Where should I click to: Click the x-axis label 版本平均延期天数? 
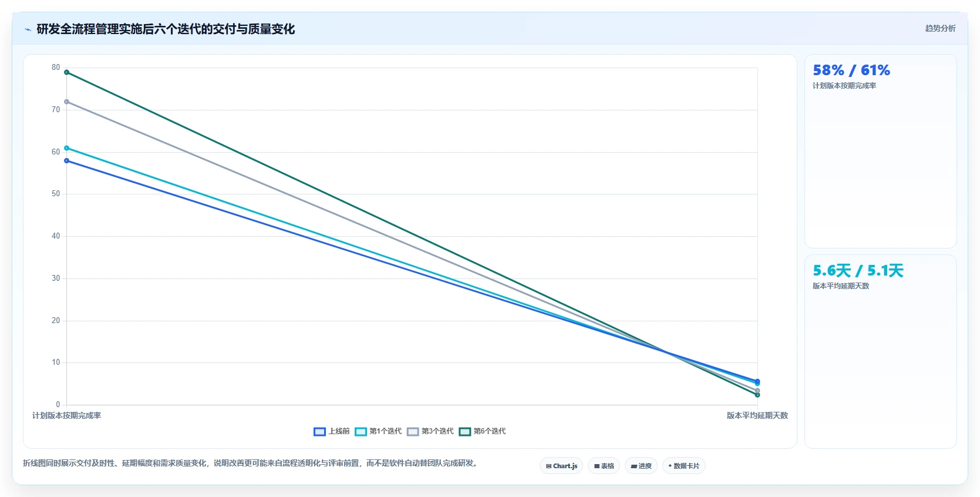click(x=757, y=415)
